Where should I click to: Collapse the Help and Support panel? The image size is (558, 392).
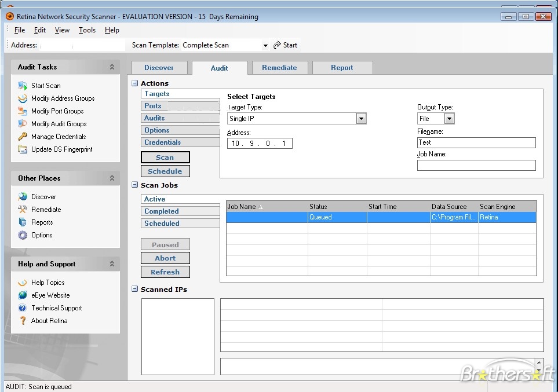(x=112, y=263)
